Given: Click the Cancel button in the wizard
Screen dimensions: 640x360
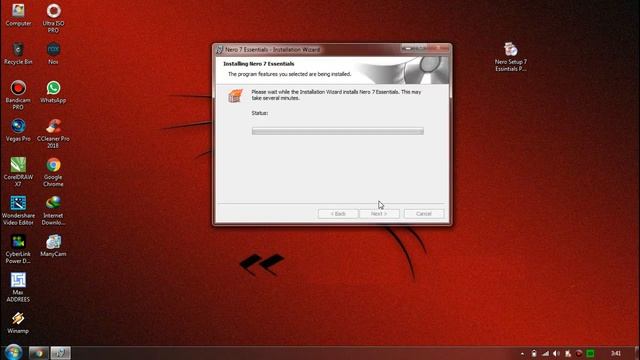Looking at the screenshot, I should [424, 214].
